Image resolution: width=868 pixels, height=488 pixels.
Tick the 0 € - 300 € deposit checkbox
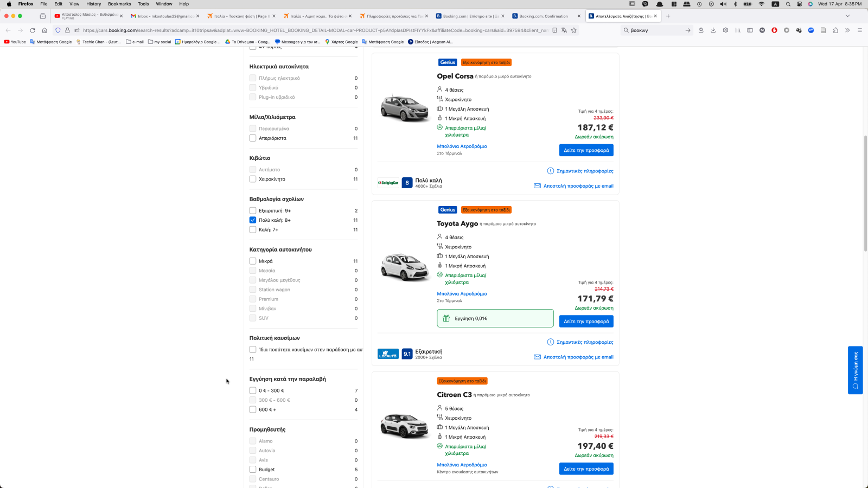[253, 390]
